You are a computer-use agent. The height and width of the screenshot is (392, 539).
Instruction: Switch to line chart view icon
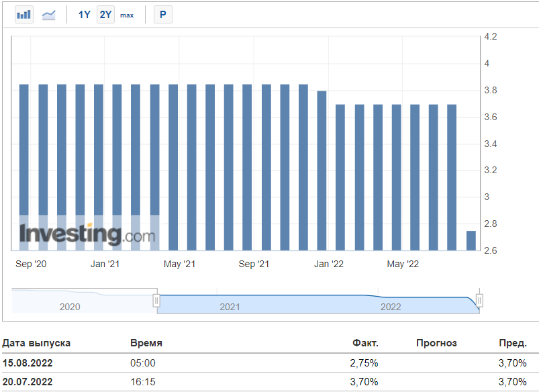tap(49, 14)
